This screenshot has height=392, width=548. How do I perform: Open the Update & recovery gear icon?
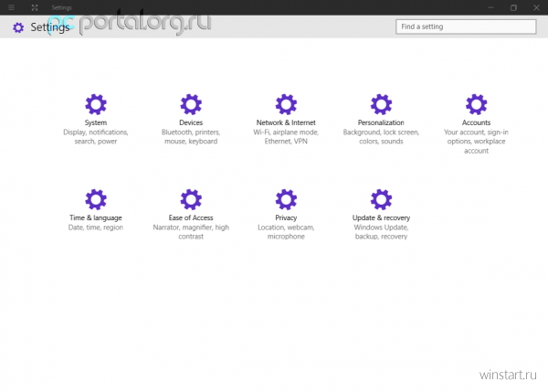[x=381, y=199]
